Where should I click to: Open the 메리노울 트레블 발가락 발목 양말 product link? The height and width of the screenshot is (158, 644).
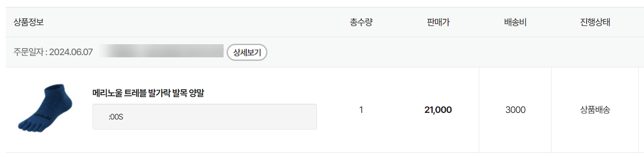[x=148, y=93]
